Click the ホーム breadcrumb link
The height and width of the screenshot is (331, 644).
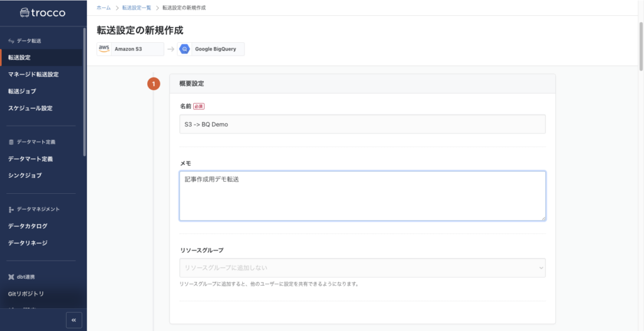coord(104,8)
